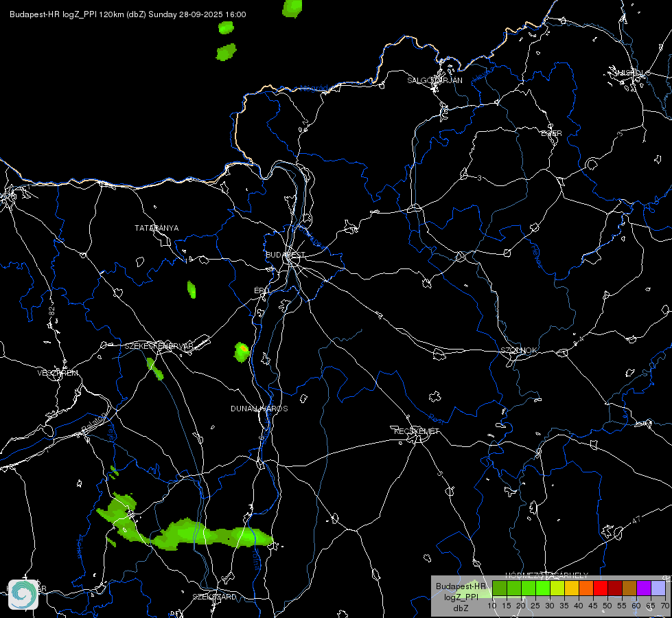
Task: Select the 15–20 dBZ green swatch
Action: pyautogui.click(x=514, y=588)
